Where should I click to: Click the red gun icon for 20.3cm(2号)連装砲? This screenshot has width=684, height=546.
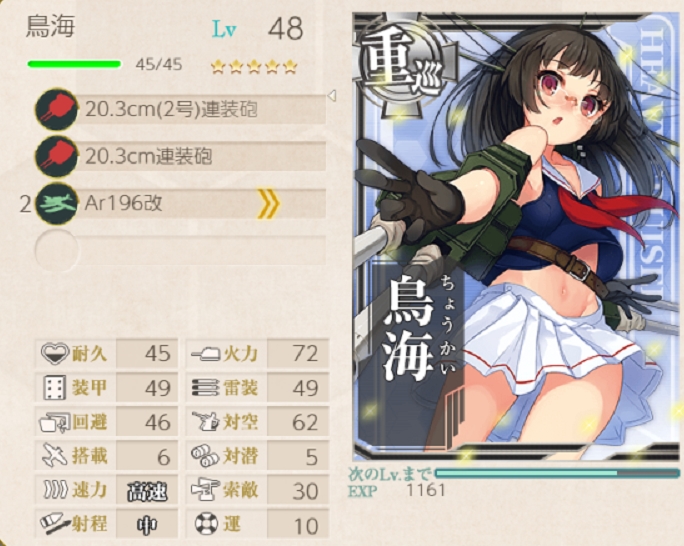tap(56, 109)
